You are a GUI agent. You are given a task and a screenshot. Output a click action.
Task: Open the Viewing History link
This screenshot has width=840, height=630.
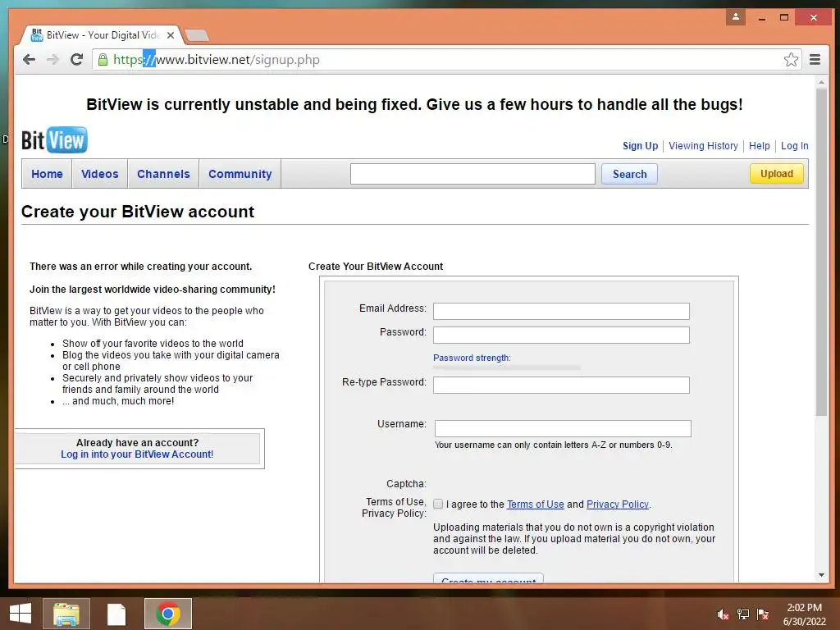(703, 146)
